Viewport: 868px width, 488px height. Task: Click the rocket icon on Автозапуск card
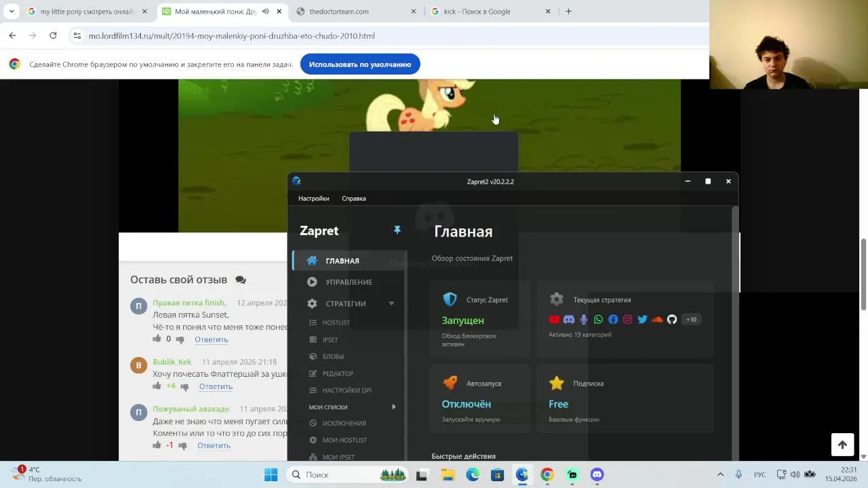click(450, 383)
